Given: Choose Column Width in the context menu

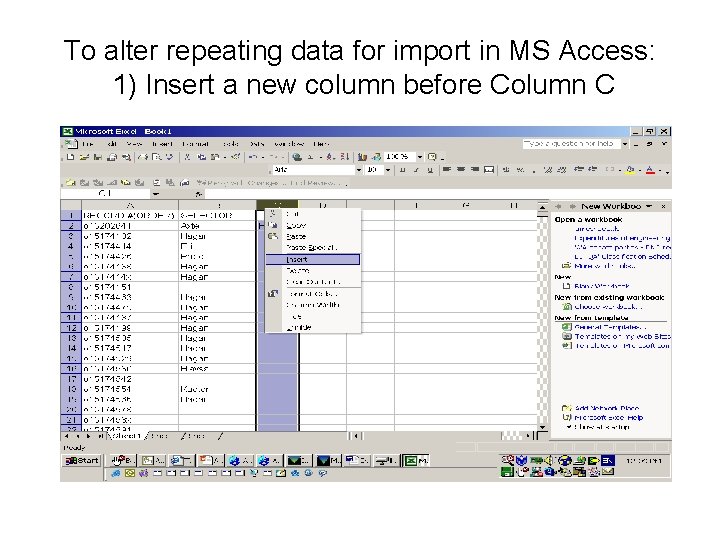Looking at the screenshot, I should pos(313,305).
